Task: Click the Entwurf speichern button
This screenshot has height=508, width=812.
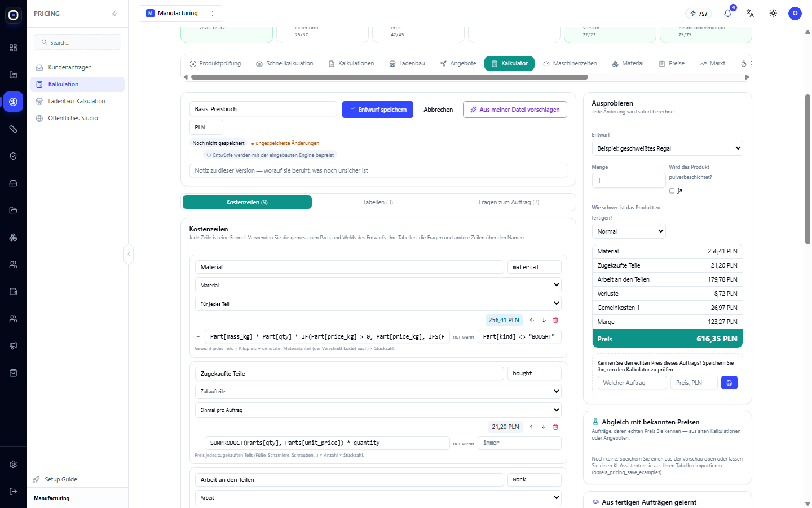Action: (x=378, y=110)
